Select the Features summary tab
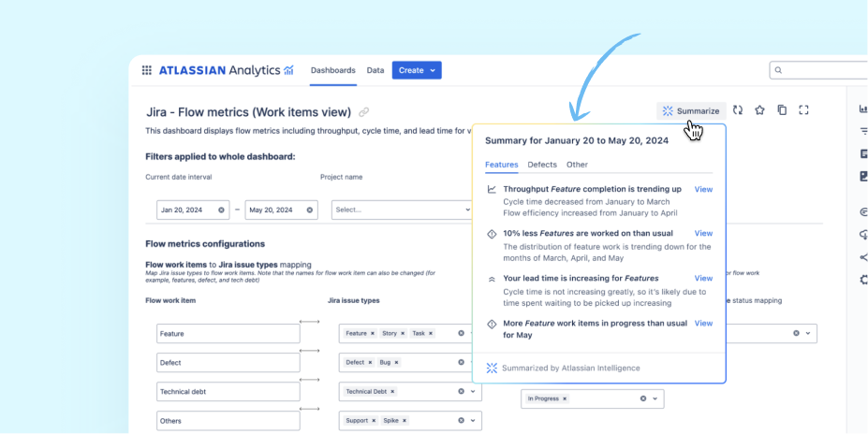 [502, 165]
